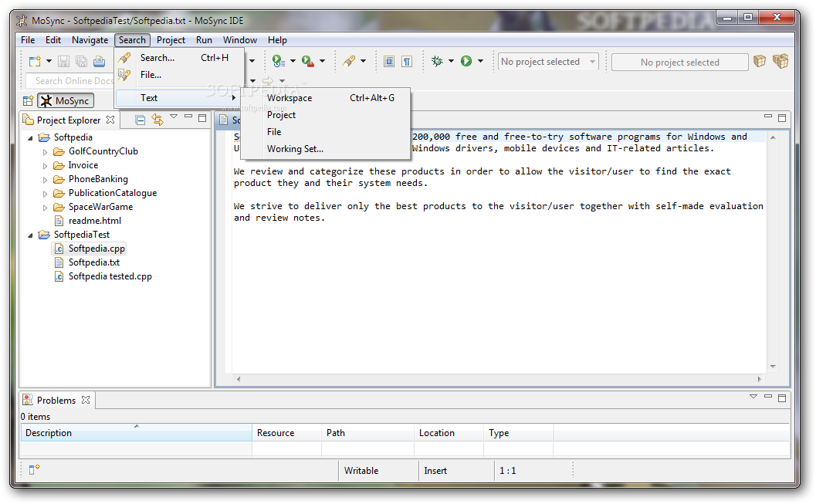
Task: Open the Search toolbar dropdown arrow
Action: tap(363, 62)
